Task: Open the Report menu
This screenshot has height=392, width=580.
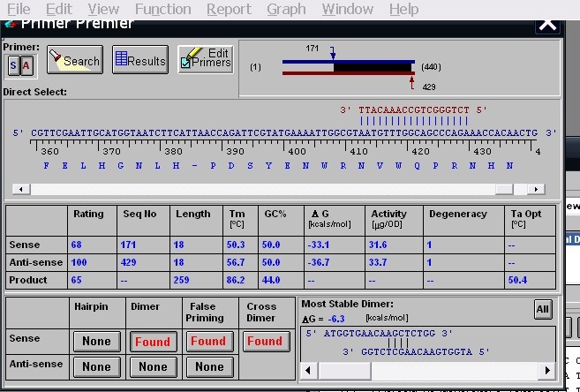Action: 229,9
